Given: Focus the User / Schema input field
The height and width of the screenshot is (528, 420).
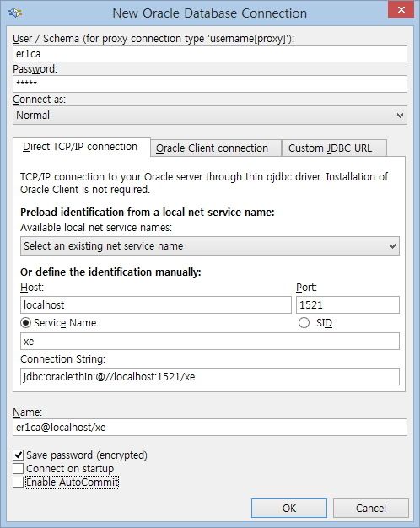Looking at the screenshot, I should click(210, 53).
